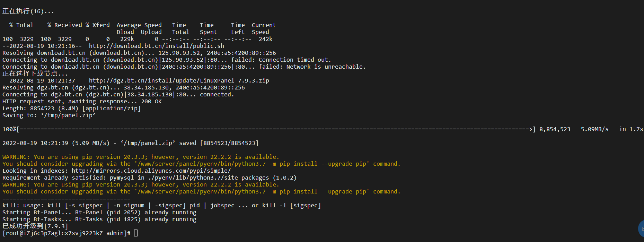Click the 'kill: usage' error line

pos(162,205)
